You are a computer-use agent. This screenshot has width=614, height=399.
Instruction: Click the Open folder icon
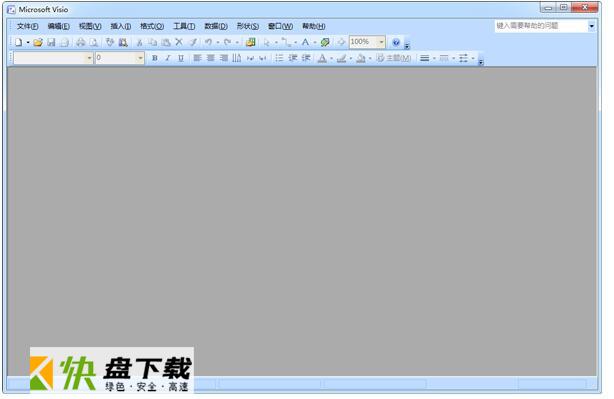point(38,42)
